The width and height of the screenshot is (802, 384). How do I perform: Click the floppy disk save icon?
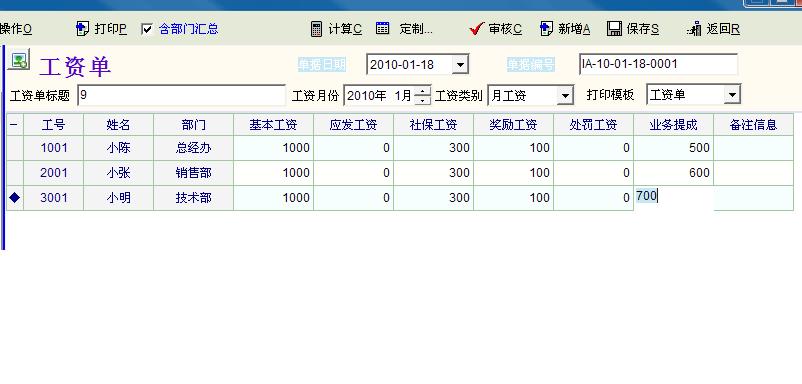tap(614, 29)
